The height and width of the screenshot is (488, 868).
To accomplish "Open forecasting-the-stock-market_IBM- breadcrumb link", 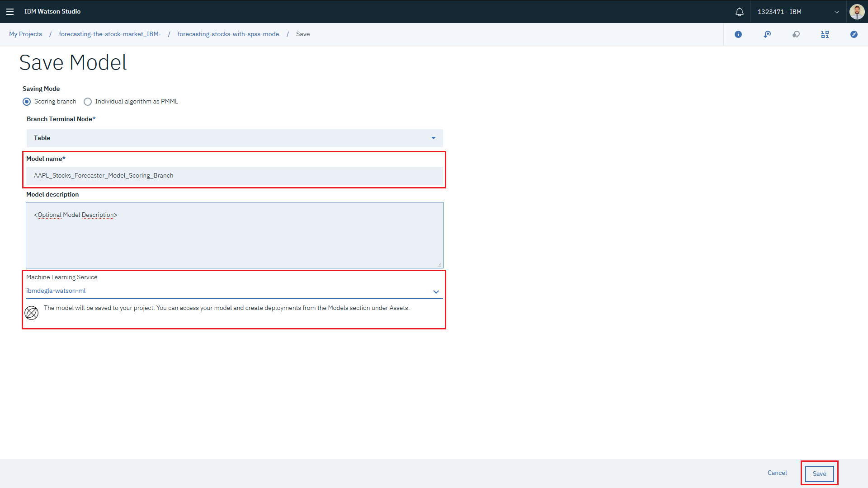I will pyautogui.click(x=110, y=34).
